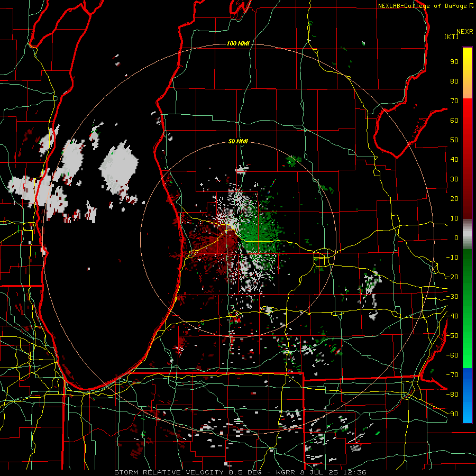Viewport: 476px width, 476px height.
Task: Click the gray zero segment of color bar
Action: tap(467, 234)
